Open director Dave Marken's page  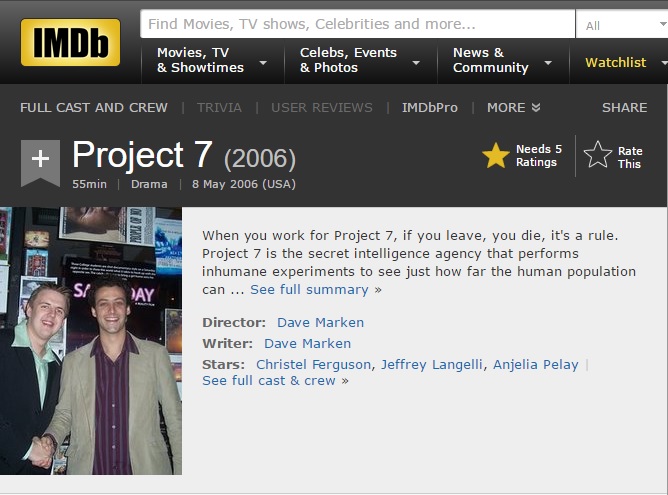[x=320, y=322]
